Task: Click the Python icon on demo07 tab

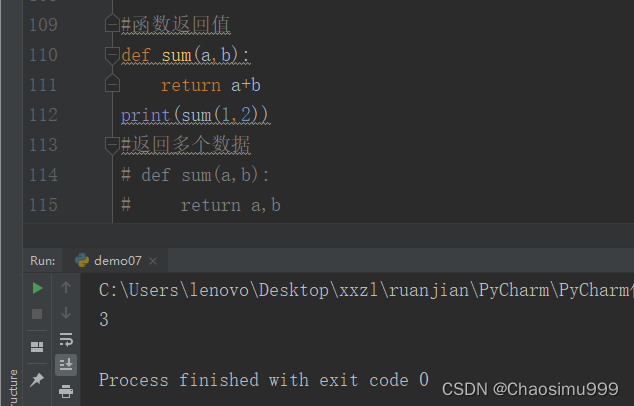Action: pos(82,260)
